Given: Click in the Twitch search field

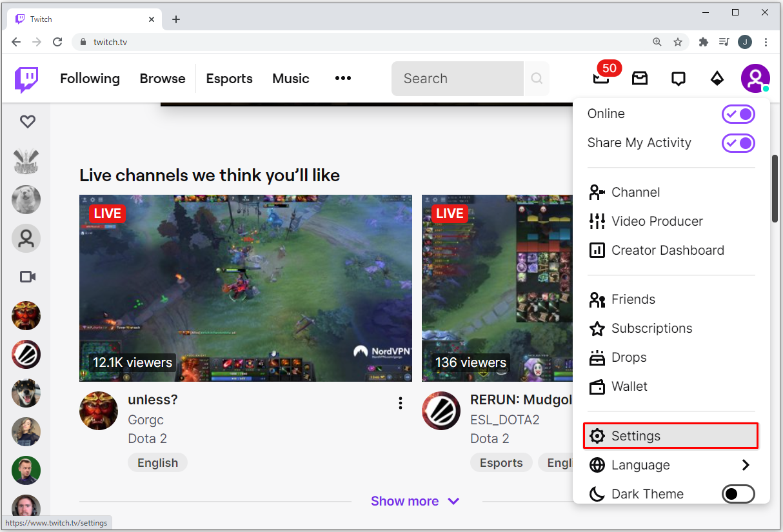Looking at the screenshot, I should (457, 79).
